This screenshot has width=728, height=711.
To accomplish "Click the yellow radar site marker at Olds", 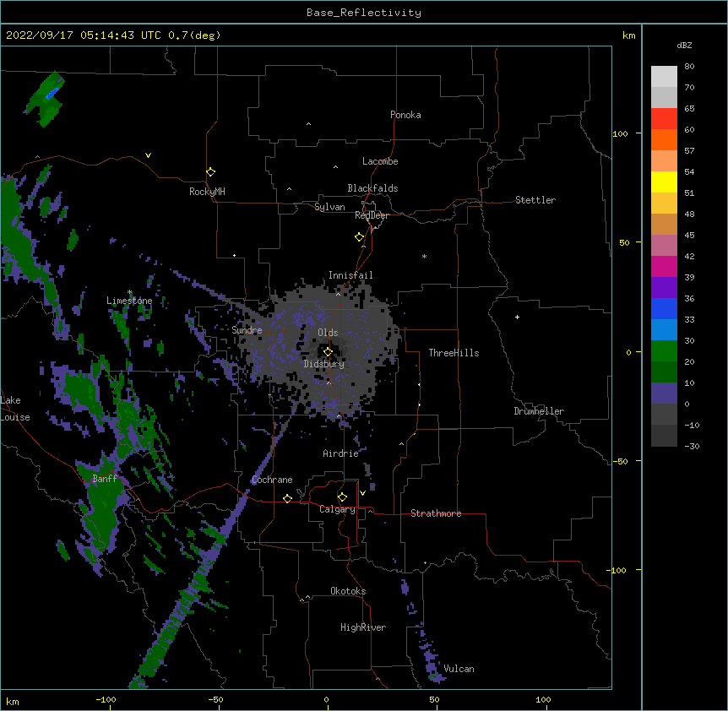I will point(328,352).
